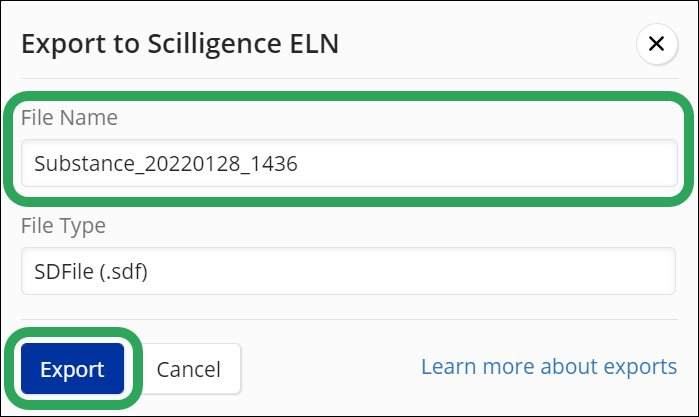Open the Learn more about exports link

(548, 366)
